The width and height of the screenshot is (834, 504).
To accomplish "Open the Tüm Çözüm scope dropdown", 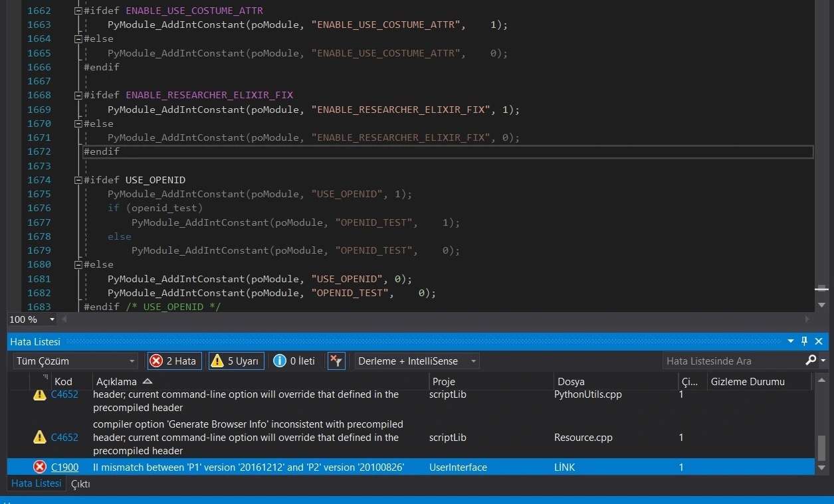I will click(x=75, y=361).
